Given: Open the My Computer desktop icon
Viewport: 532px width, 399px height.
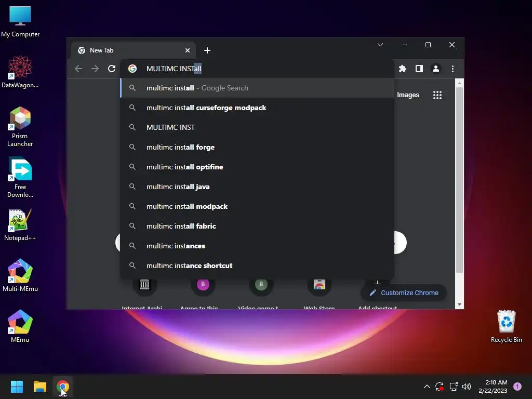Looking at the screenshot, I should point(20,22).
